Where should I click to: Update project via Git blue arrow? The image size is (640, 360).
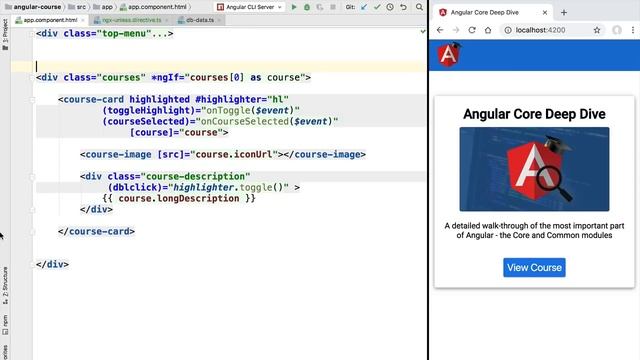pos(364,7)
